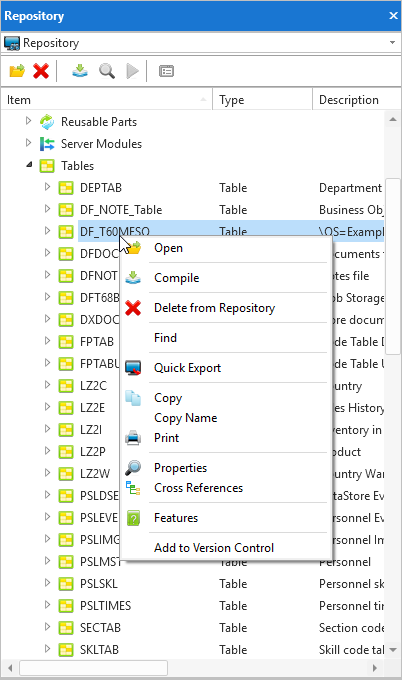This screenshot has height=680, width=402.
Task: Click the horizontal scrollbar thumb
Action: click(94, 668)
